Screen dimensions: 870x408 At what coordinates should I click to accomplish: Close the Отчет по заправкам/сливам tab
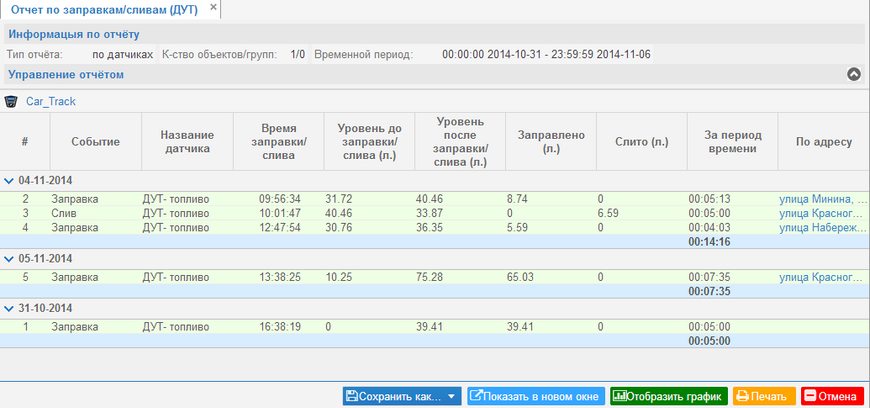[213, 8]
